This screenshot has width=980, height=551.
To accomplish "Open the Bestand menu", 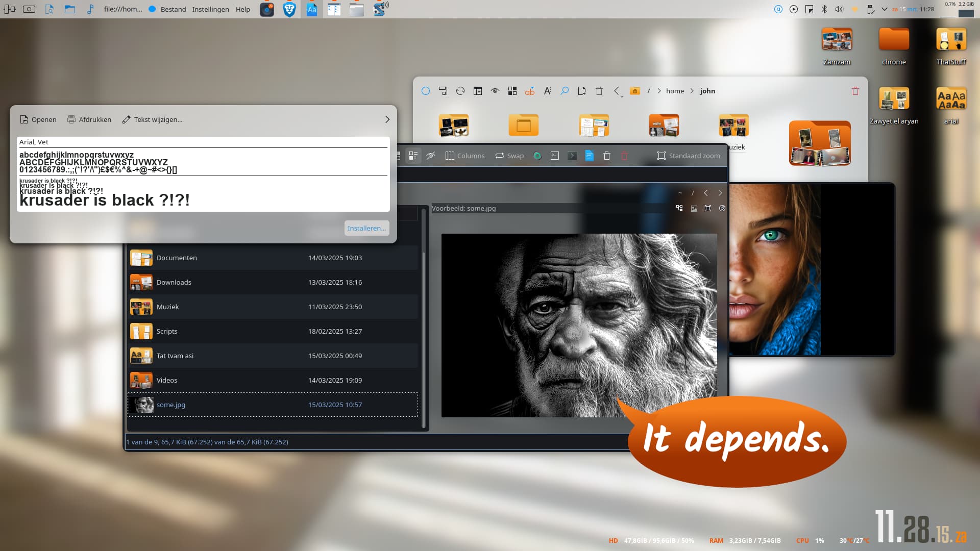I will 173,9.
